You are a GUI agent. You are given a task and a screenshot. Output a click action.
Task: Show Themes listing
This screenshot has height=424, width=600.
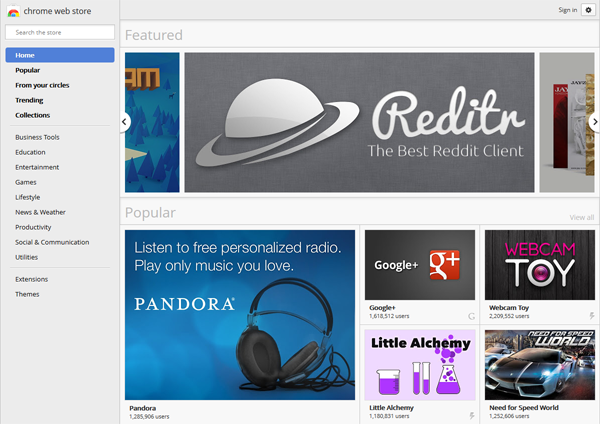pos(27,294)
